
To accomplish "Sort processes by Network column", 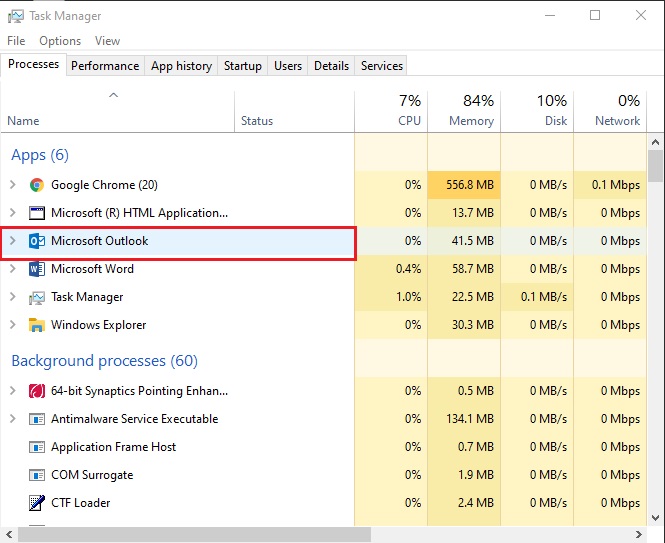I will coord(610,111).
